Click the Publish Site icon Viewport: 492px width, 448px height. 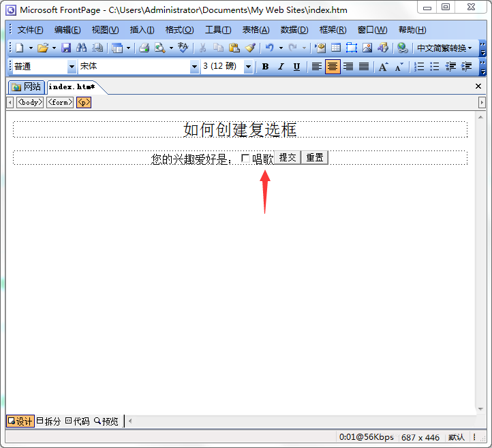click(x=97, y=48)
